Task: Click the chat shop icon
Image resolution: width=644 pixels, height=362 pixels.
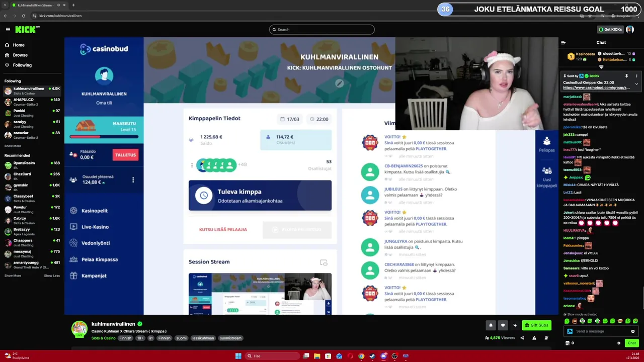Action: point(568,343)
